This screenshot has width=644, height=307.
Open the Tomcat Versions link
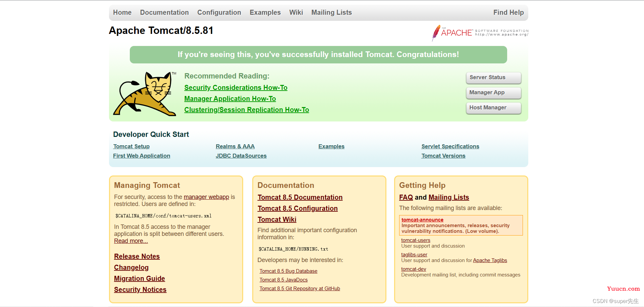click(x=443, y=156)
